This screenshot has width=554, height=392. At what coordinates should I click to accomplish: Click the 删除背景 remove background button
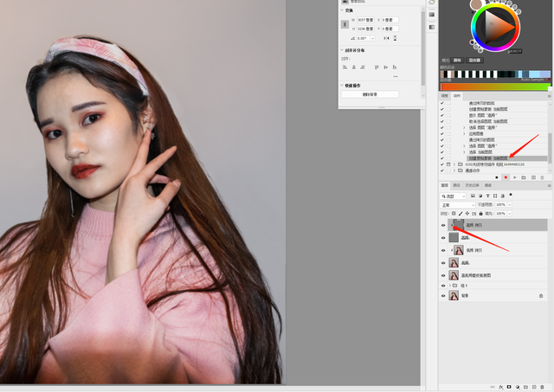(x=370, y=94)
